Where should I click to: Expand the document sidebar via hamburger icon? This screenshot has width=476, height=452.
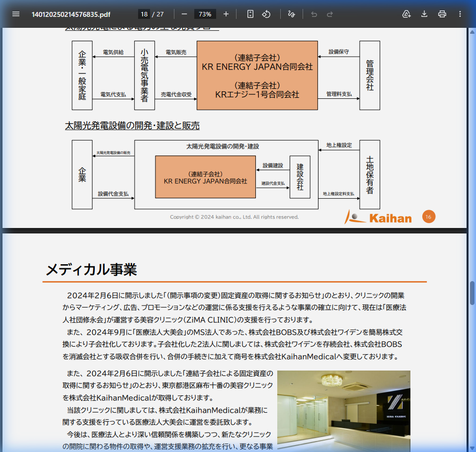16,14
